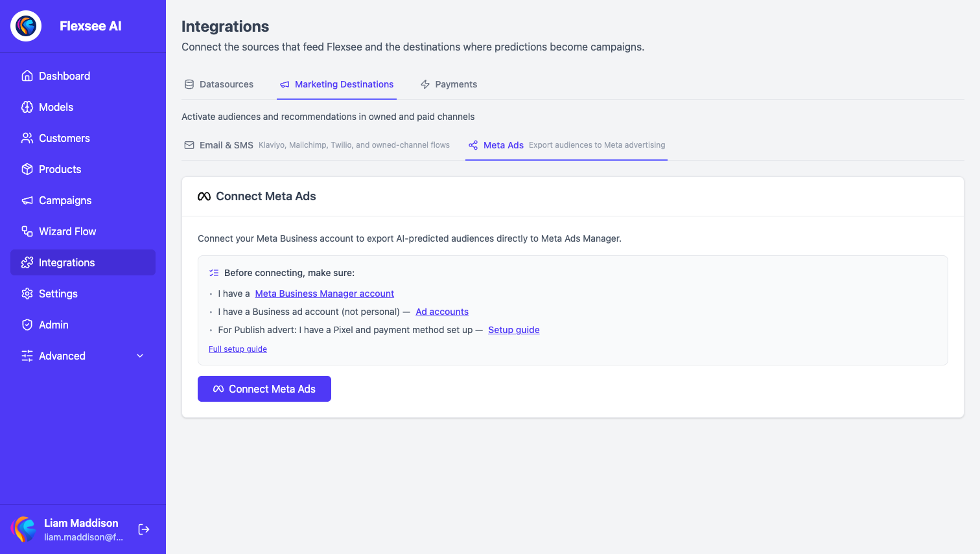Image resolution: width=980 pixels, height=554 pixels.
Task: Open the Customers section
Action: coord(83,138)
